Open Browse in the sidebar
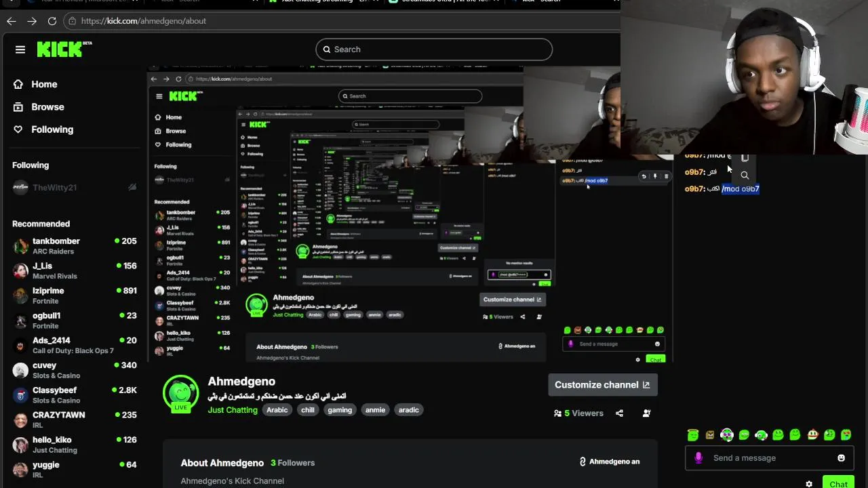 (39, 107)
